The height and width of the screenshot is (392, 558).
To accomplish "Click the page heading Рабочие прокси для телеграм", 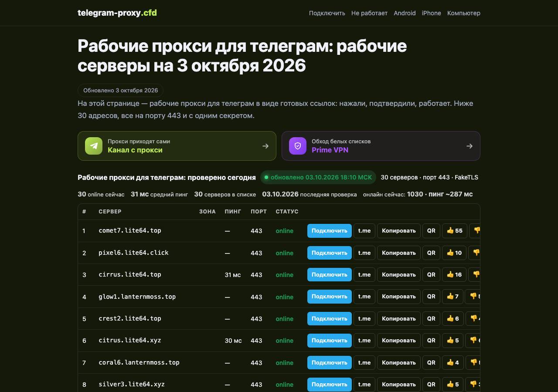I will 242,55.
